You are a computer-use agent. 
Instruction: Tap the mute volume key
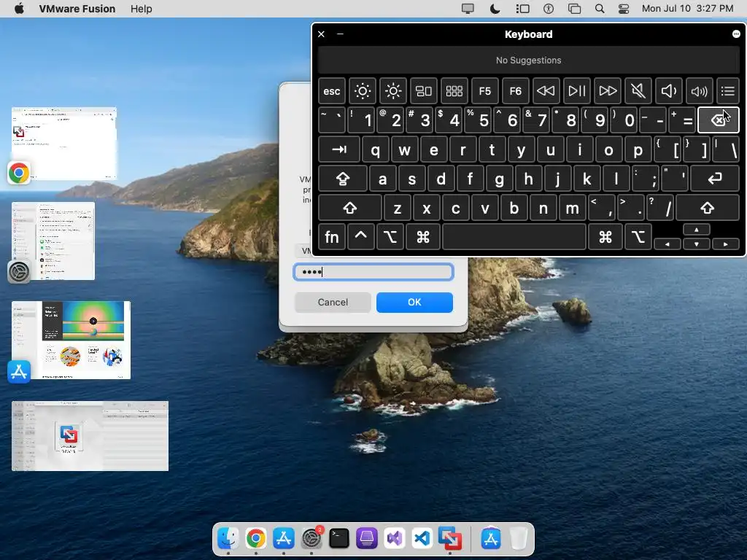(638, 91)
